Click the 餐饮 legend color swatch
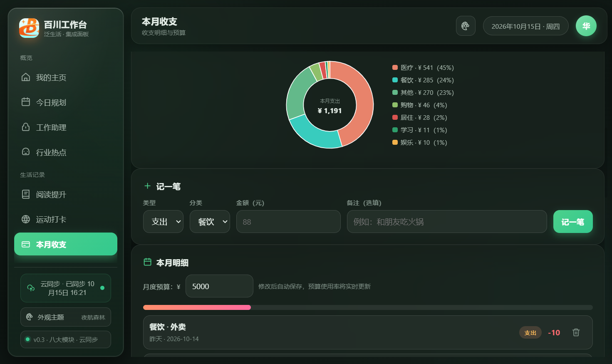 395,80
